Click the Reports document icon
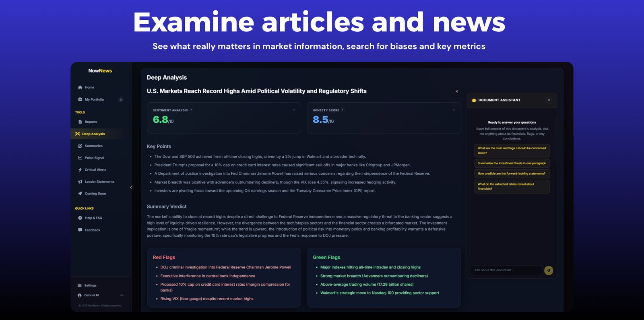 [x=80, y=122]
